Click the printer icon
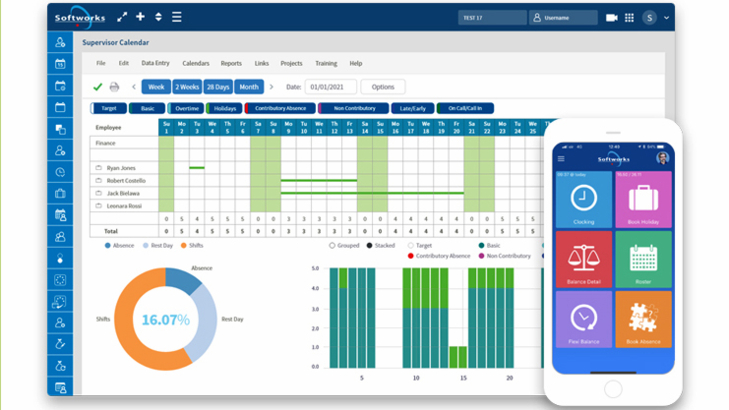This screenshot has height=410, width=729. [x=114, y=87]
